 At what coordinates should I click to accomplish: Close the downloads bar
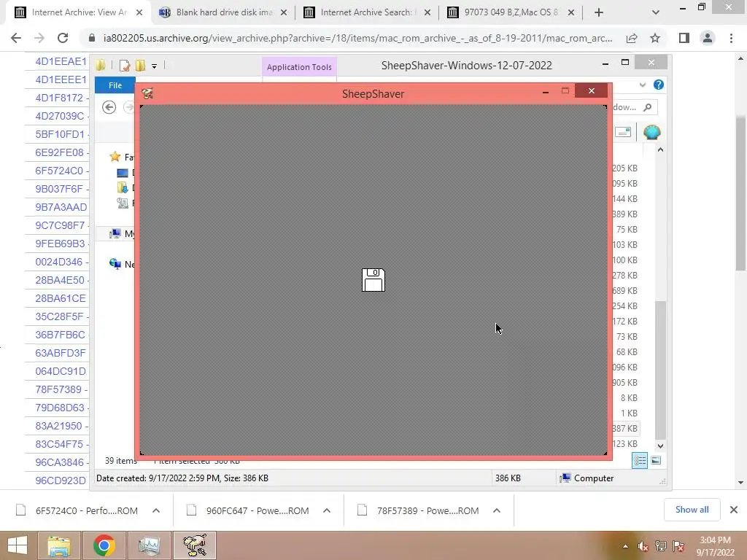[734, 510]
